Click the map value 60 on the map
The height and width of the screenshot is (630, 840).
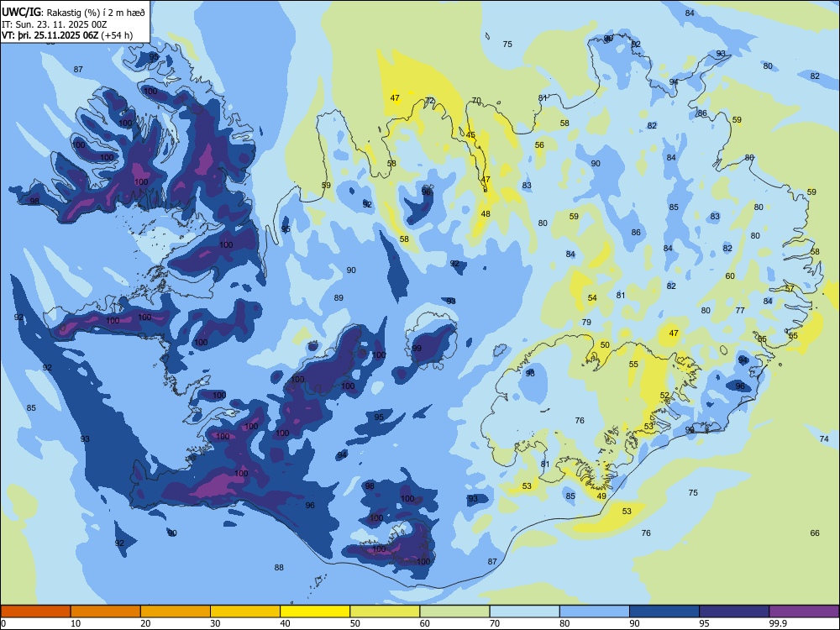[x=730, y=276]
